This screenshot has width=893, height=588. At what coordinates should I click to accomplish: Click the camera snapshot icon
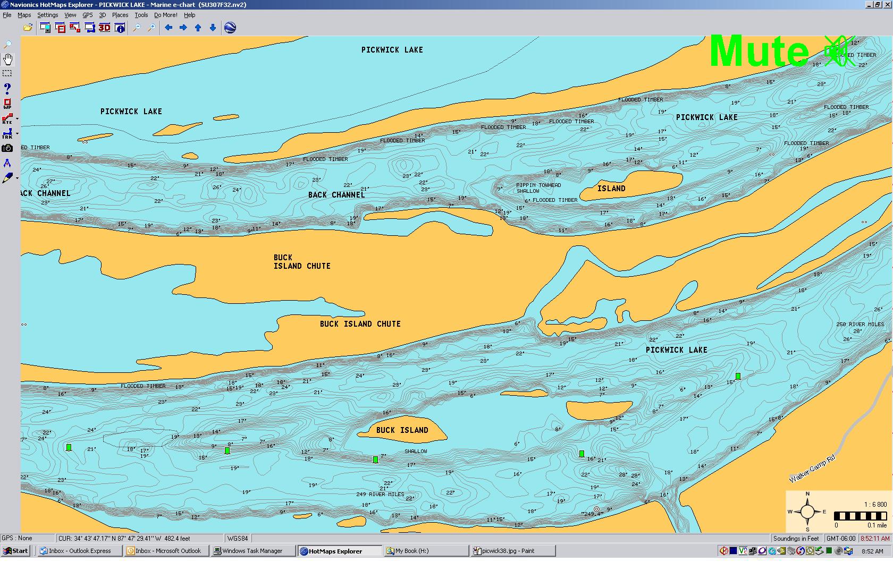coord(7,149)
